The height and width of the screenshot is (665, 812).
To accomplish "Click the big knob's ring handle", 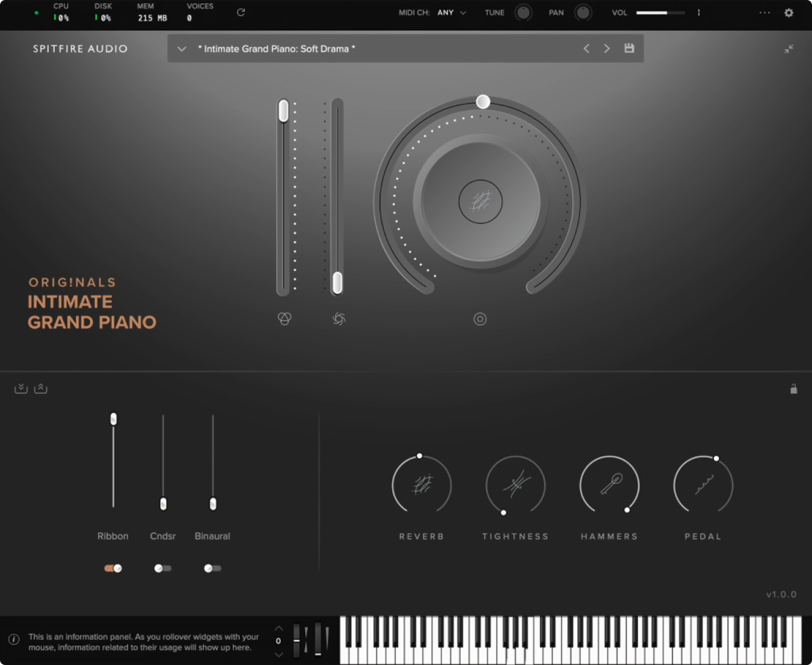I will pos(483,102).
